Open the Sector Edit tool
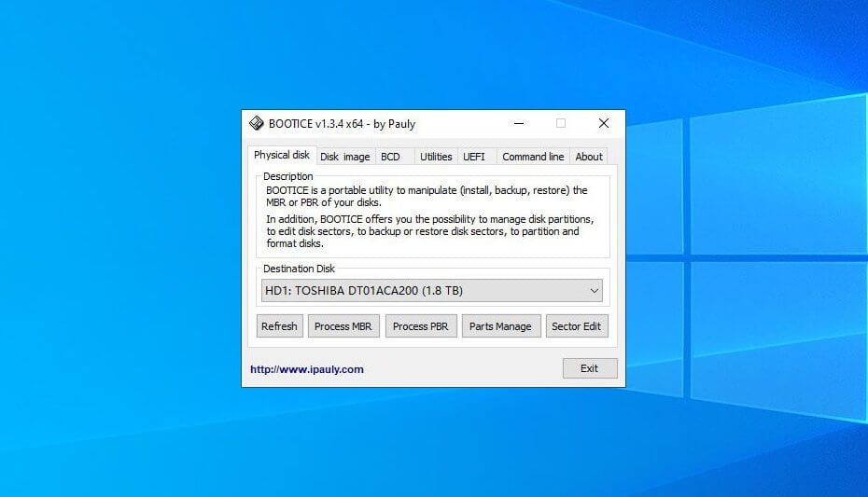 click(x=577, y=326)
